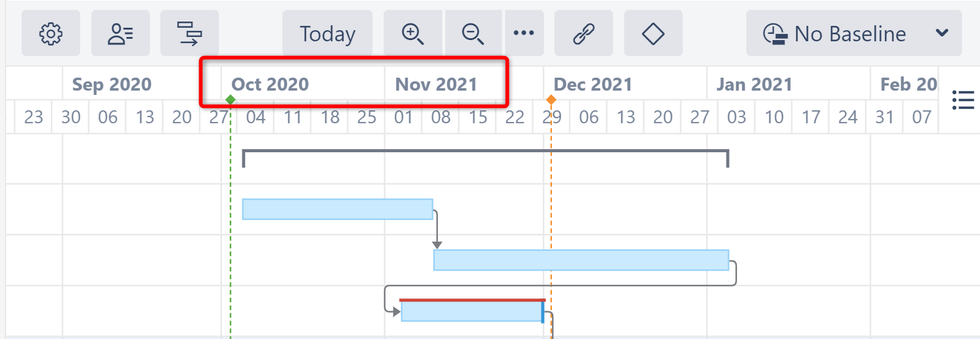Viewport: 980px width, 339px height.
Task: Jump to Today on the timeline
Action: tap(327, 33)
